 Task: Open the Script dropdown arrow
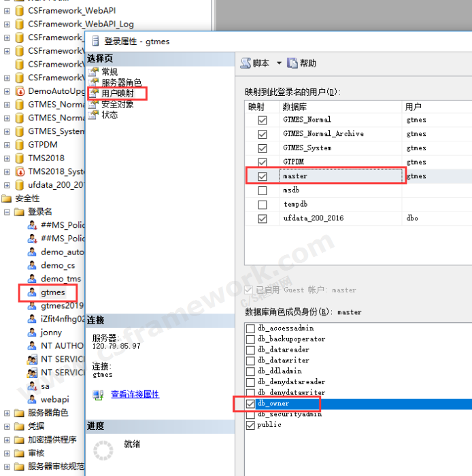click(279, 63)
